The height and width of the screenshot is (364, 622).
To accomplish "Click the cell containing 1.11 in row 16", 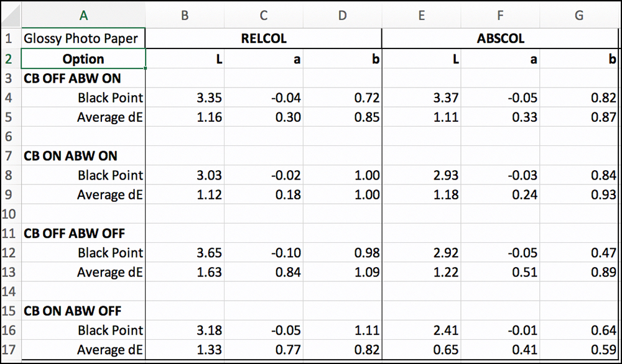I will coord(342,330).
